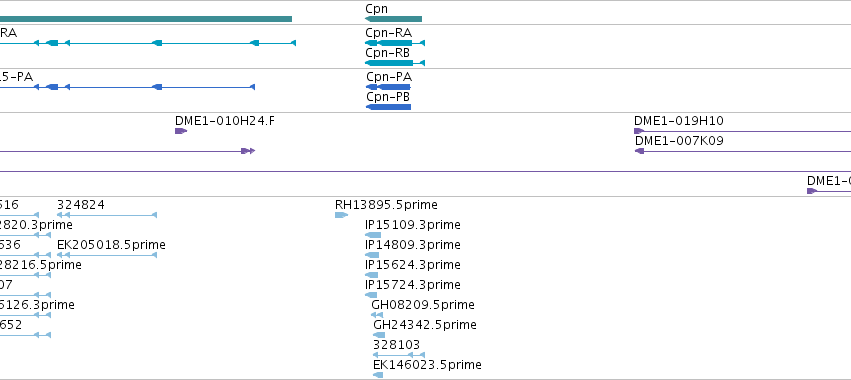
Task: Select the RH13895.5prime EST glyph
Action: [341, 216]
